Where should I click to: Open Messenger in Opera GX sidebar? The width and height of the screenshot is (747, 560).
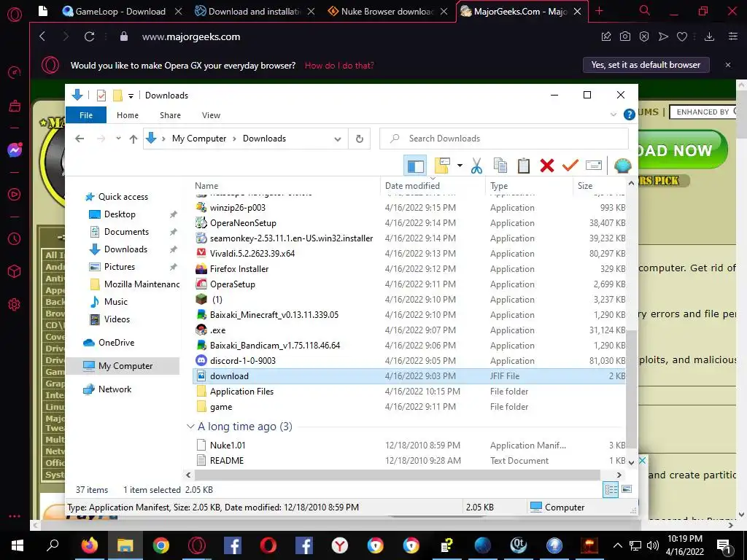click(x=15, y=150)
